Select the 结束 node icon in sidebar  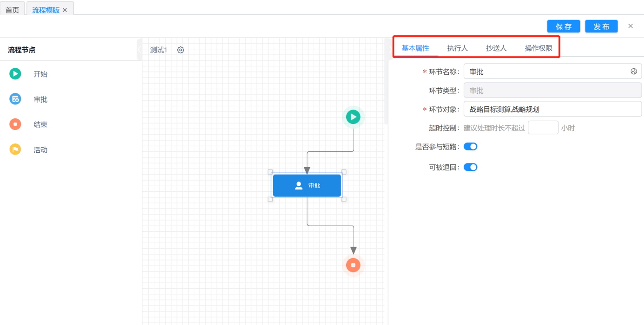[15, 124]
